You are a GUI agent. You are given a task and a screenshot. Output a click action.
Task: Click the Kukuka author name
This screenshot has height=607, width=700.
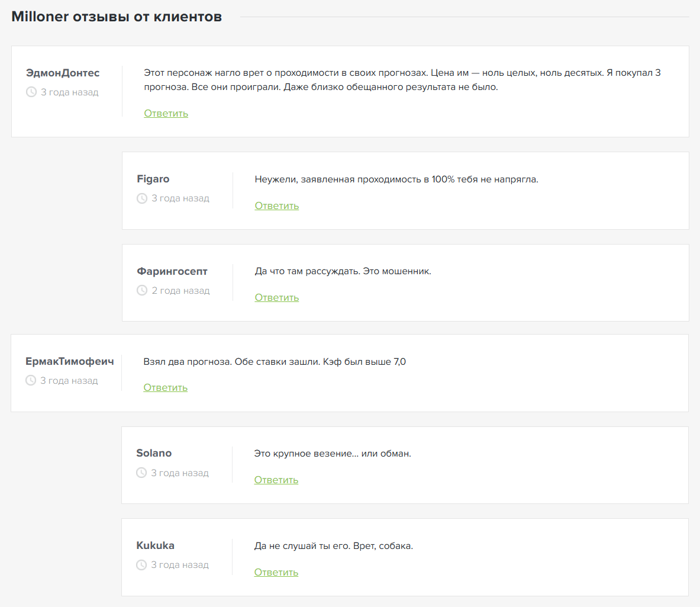(155, 545)
